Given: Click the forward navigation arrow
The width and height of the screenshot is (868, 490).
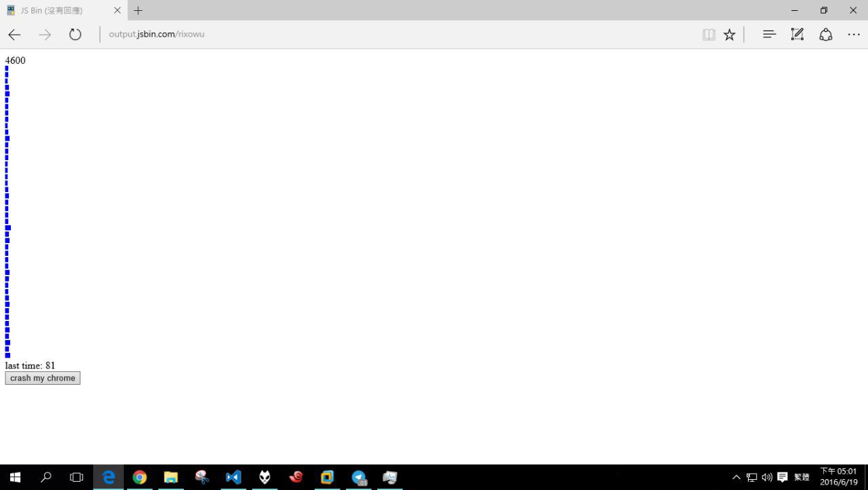Looking at the screenshot, I should pos(45,35).
